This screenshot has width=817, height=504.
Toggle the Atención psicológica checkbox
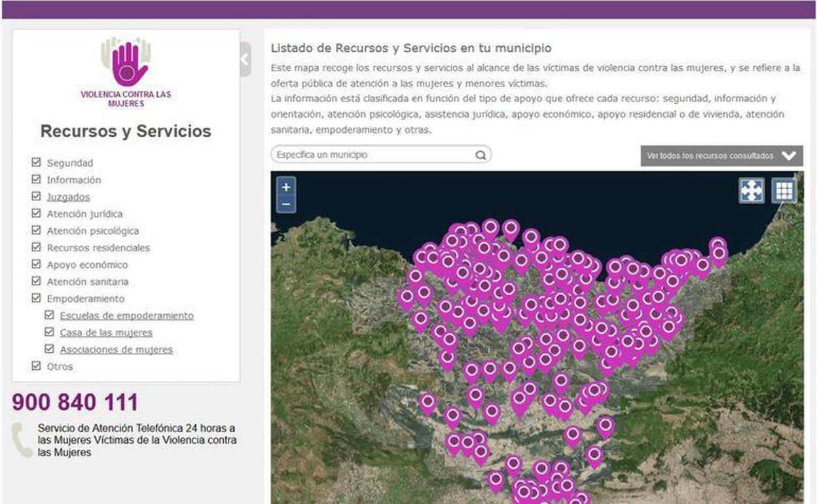(37, 230)
